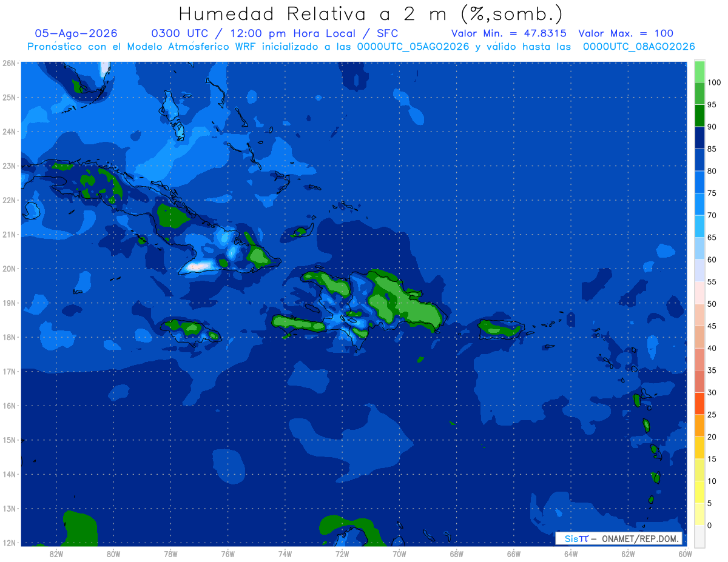Click the '26N' latitude label
This screenshot has width=728, height=562.
[8, 63]
